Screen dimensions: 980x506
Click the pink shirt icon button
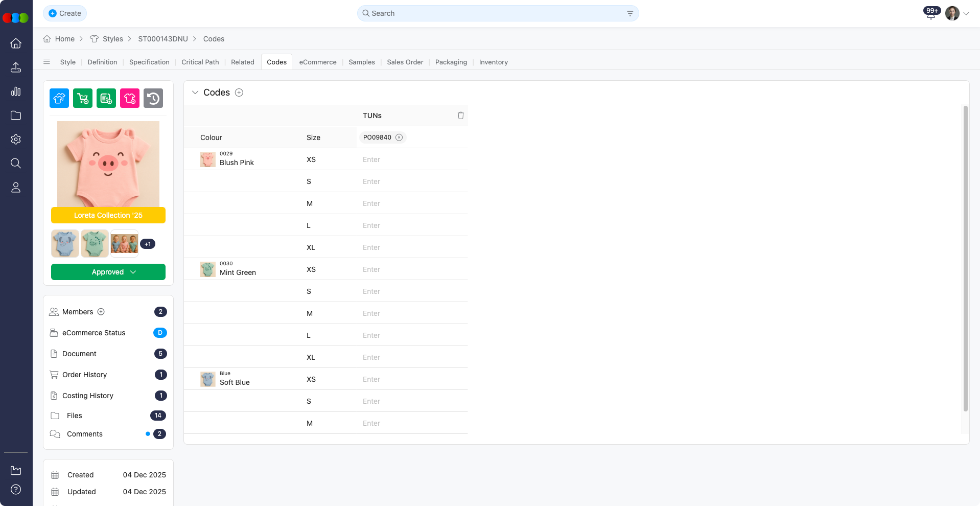130,98
